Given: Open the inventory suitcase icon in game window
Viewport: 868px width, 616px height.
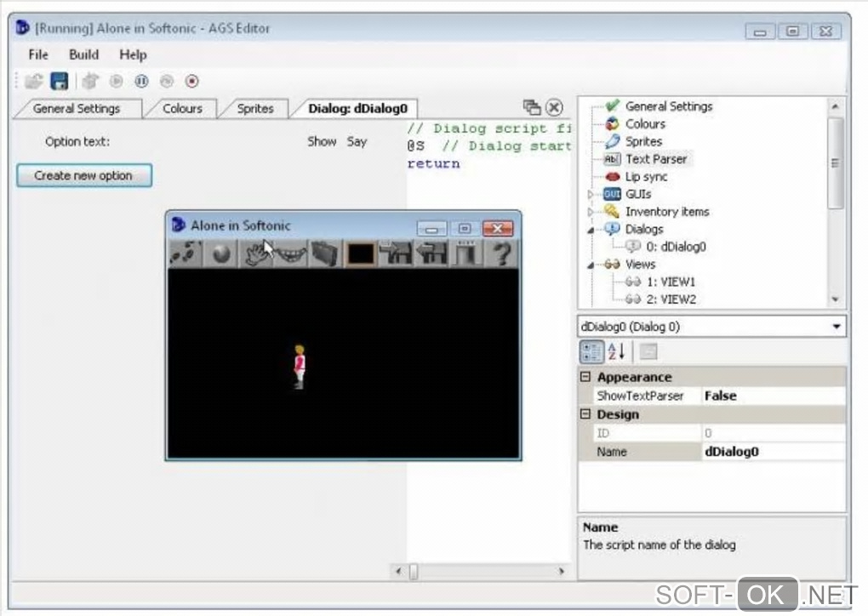Looking at the screenshot, I should pyautogui.click(x=325, y=254).
